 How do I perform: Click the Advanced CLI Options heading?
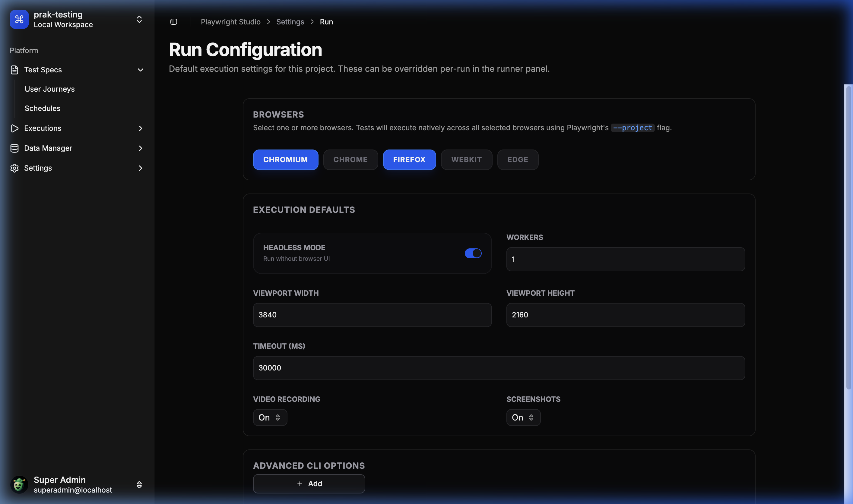[309, 466]
